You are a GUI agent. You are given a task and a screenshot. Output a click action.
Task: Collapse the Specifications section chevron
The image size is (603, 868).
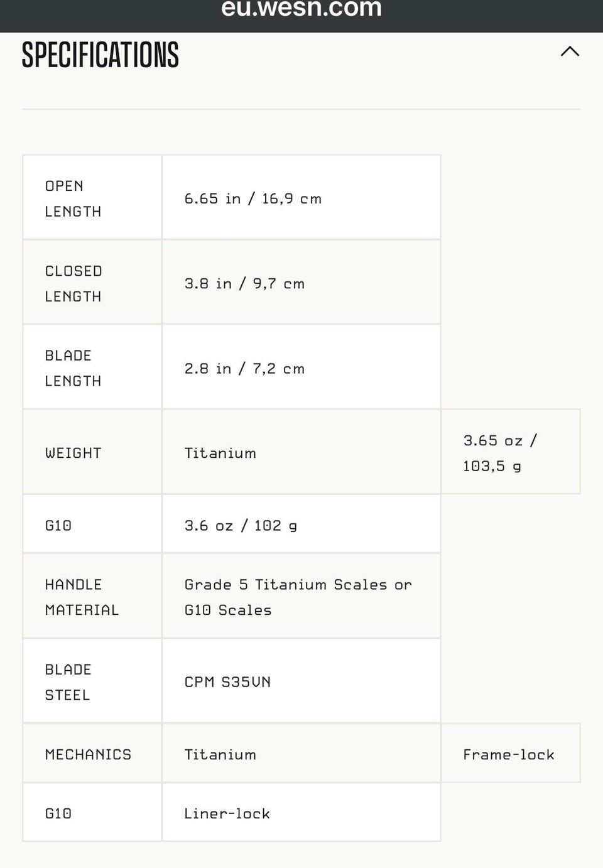570,52
